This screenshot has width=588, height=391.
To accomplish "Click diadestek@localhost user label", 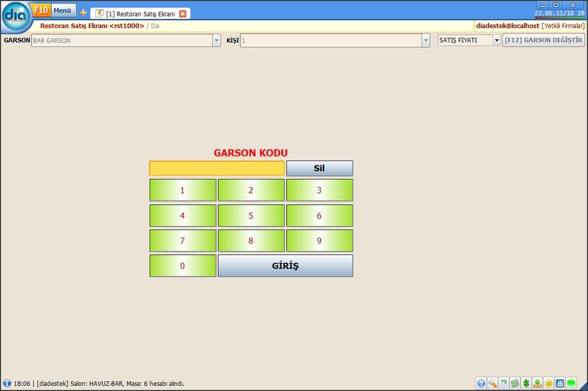I will pos(508,26).
